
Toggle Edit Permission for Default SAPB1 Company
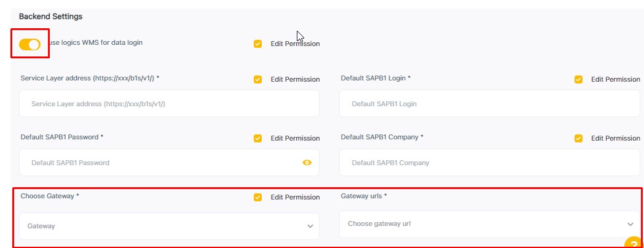[x=578, y=138]
